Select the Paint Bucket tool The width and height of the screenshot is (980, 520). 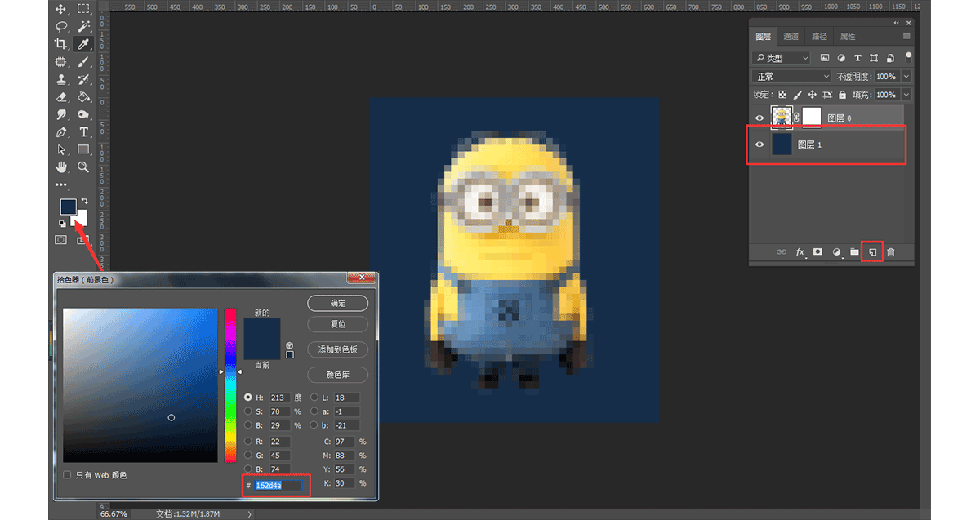[x=83, y=96]
